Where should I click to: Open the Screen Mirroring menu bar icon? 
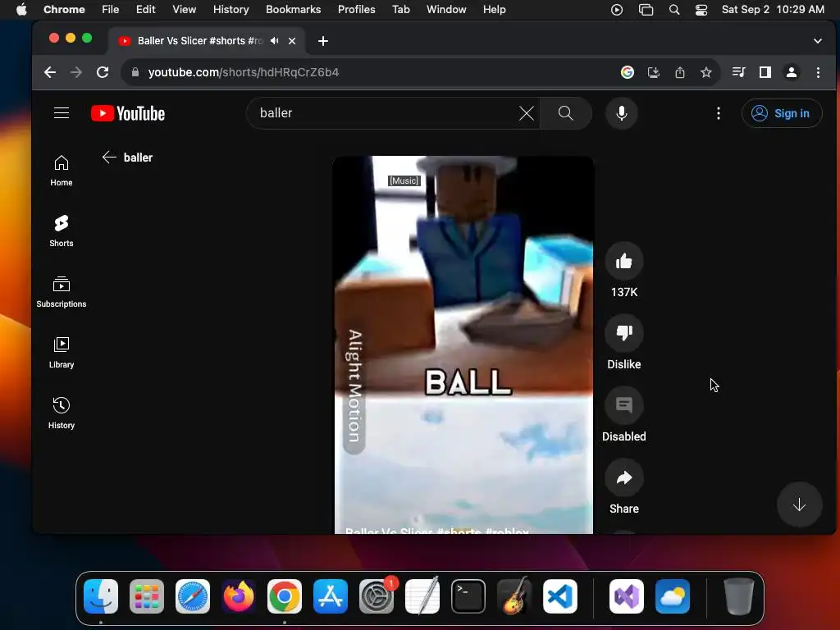click(x=646, y=10)
